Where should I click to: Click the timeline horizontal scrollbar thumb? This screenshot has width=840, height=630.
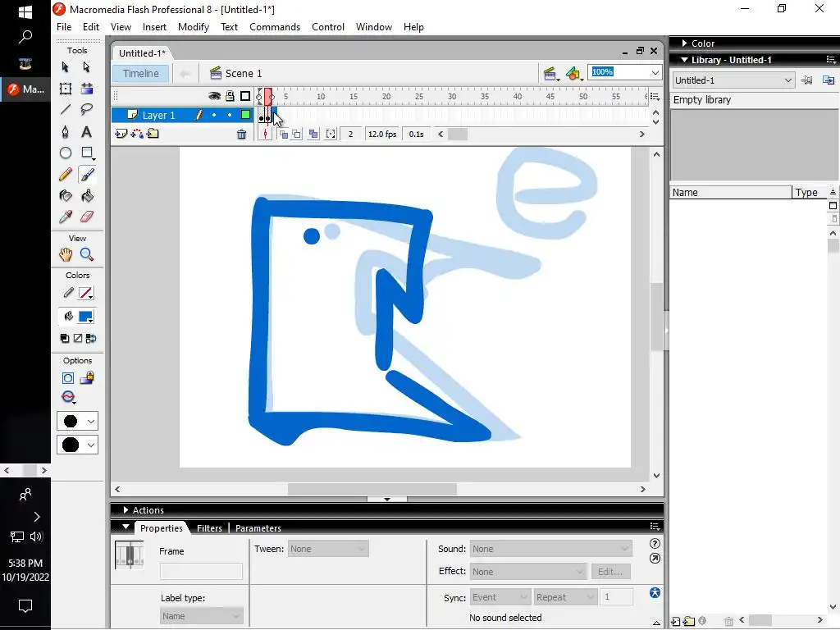click(x=458, y=135)
